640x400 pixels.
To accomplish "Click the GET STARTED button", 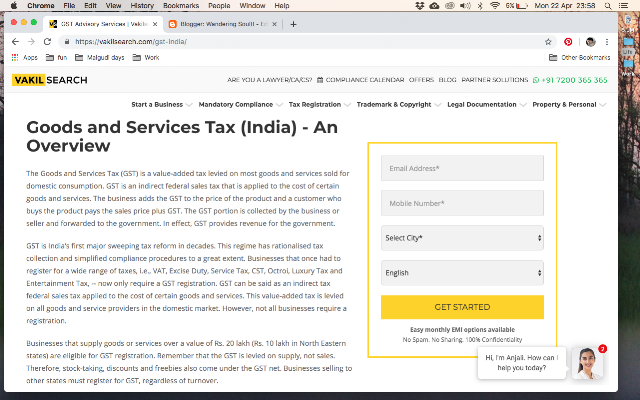I will pyautogui.click(x=462, y=307).
